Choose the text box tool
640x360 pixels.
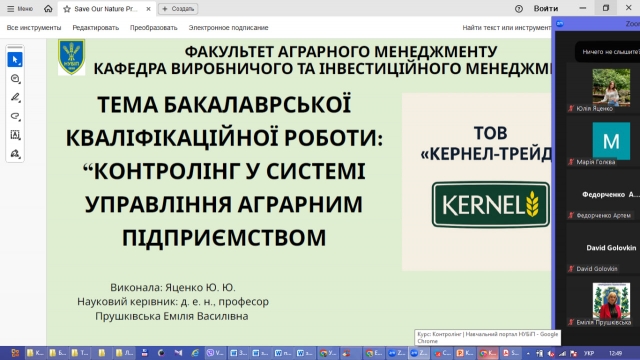15,135
